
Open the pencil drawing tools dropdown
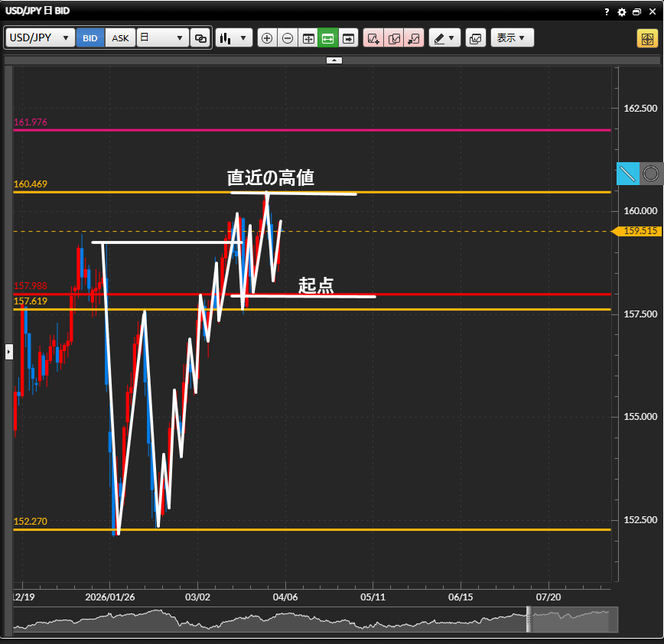[444, 38]
